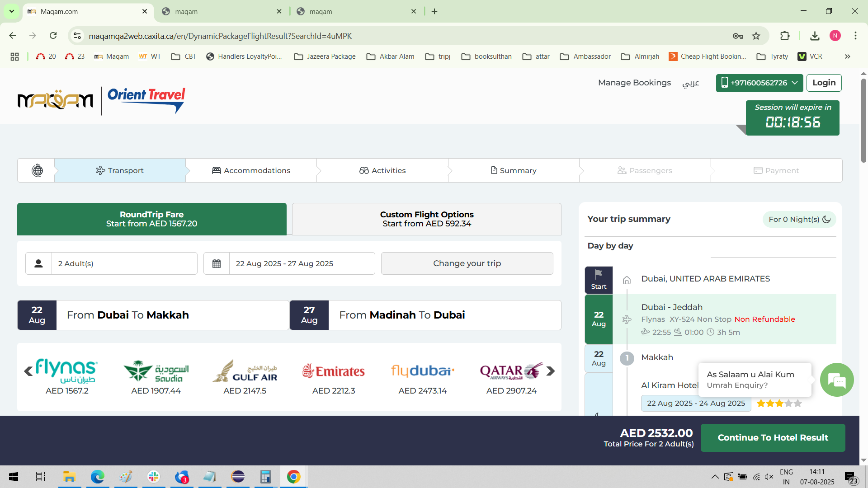
Task: Go to the Accommodations step tab
Action: pyautogui.click(x=251, y=170)
